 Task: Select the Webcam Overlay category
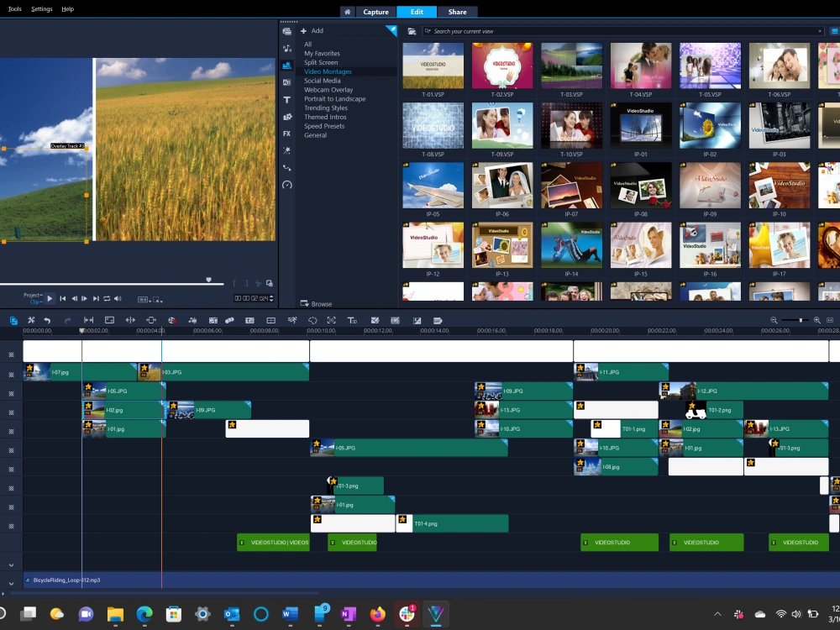click(x=328, y=90)
